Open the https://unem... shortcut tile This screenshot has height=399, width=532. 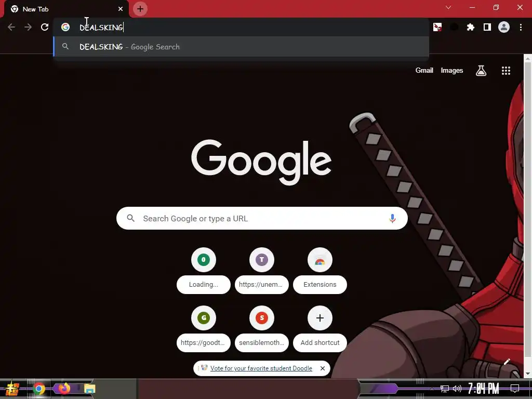pos(262,271)
